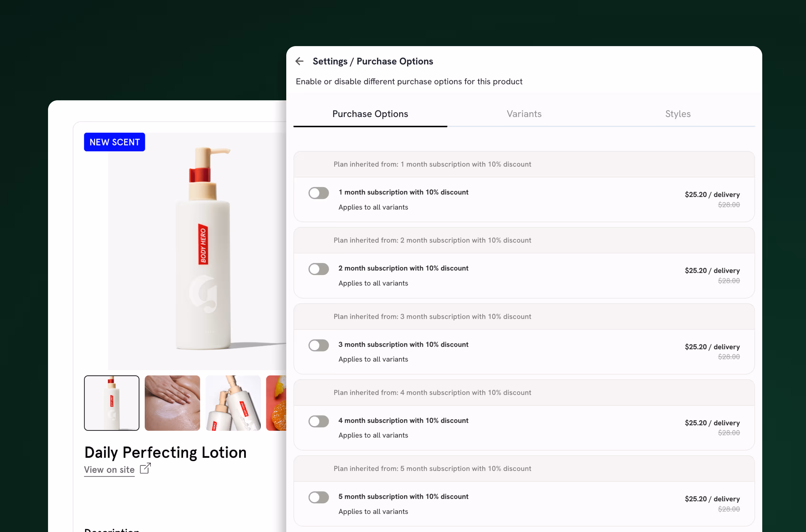Enable the 2 month subscription toggle
Screen dimensions: 806x532
(x=318, y=269)
